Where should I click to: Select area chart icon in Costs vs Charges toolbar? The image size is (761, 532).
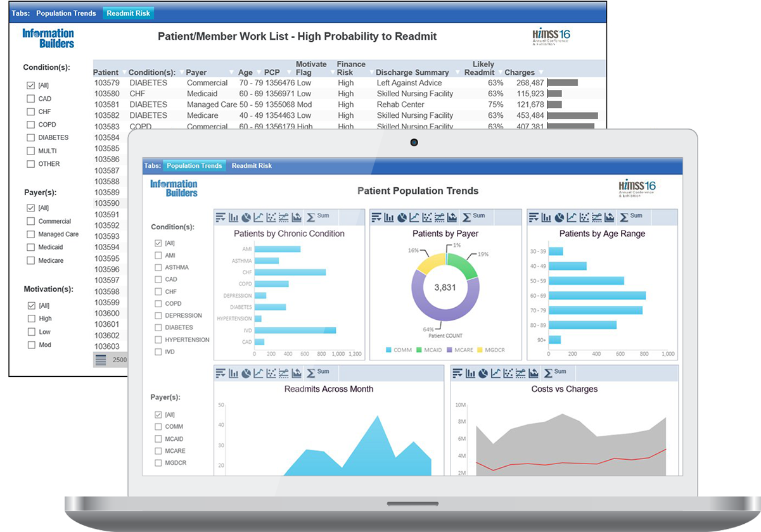click(x=534, y=374)
